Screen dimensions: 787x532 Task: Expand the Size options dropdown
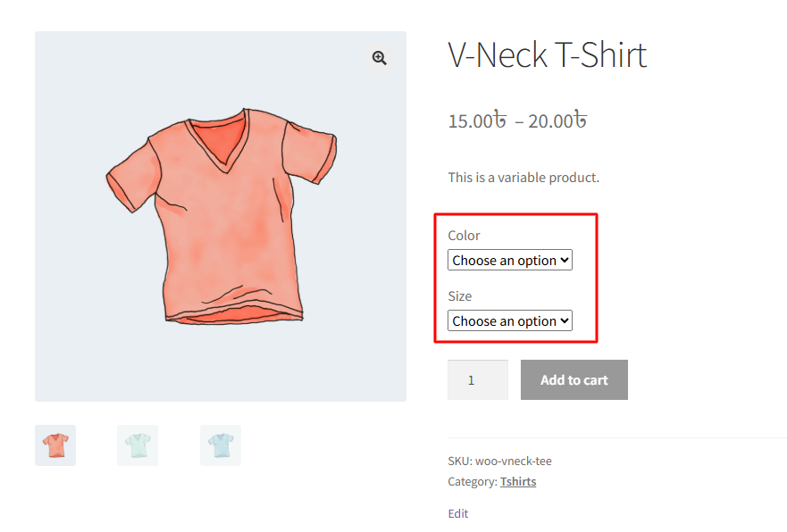[x=509, y=321]
